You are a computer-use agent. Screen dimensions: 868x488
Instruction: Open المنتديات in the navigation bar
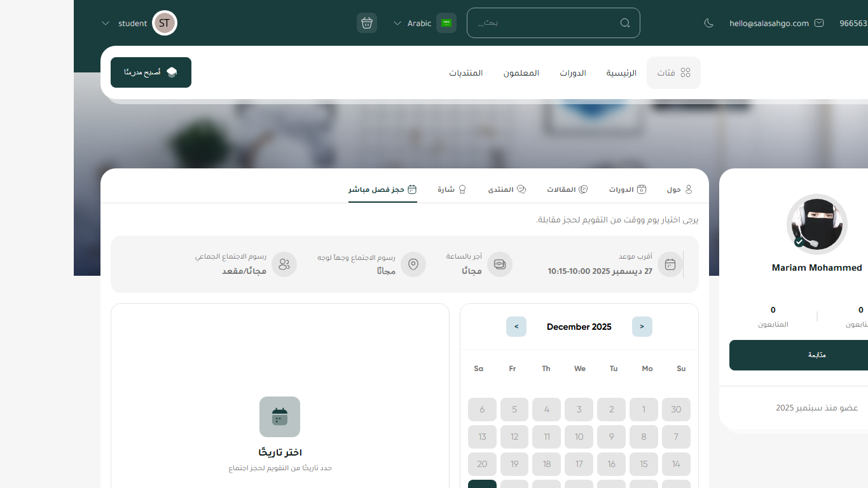click(466, 73)
